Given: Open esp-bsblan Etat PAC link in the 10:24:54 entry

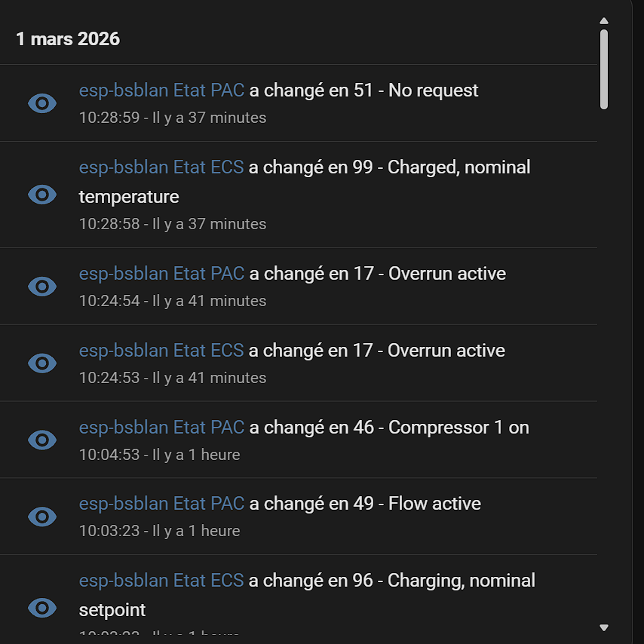Looking at the screenshot, I should point(161,274).
